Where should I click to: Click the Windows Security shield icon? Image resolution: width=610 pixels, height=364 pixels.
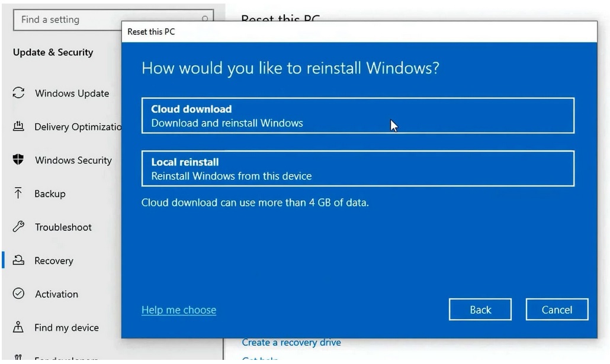(18, 159)
